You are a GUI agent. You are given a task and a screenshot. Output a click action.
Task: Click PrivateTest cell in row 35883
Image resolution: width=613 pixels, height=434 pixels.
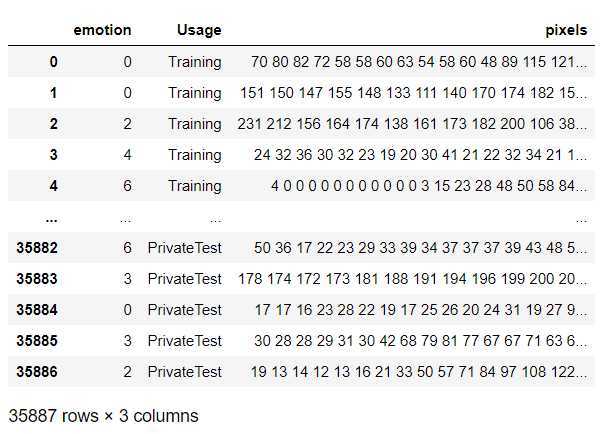185,279
